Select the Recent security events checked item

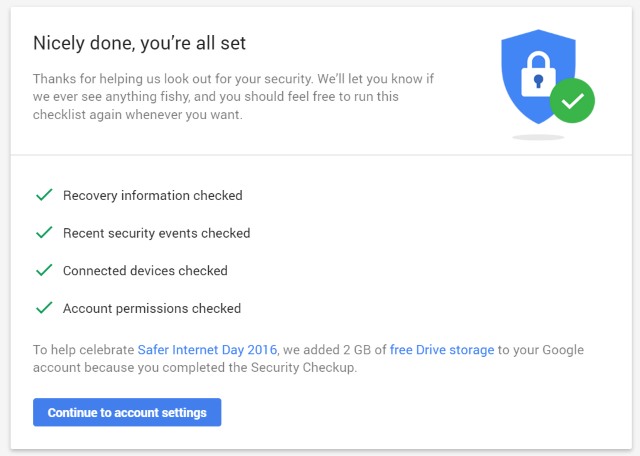tap(156, 233)
